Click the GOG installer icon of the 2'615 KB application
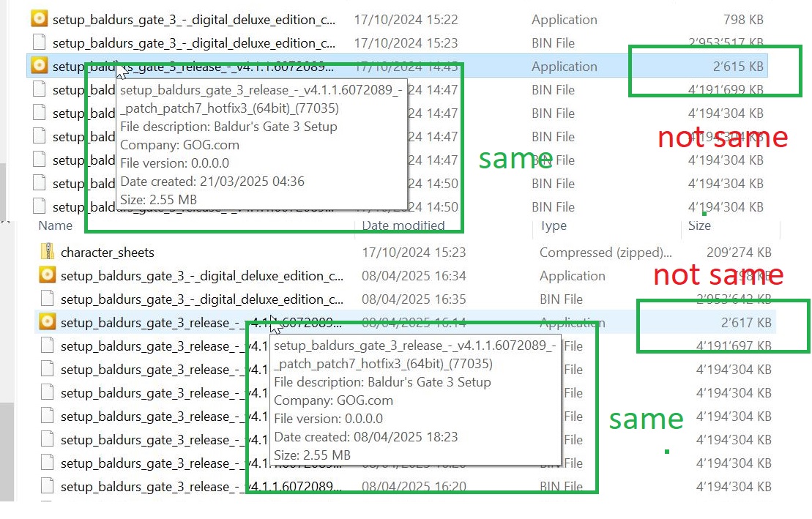Screen dimensions: 812x519 [40, 66]
